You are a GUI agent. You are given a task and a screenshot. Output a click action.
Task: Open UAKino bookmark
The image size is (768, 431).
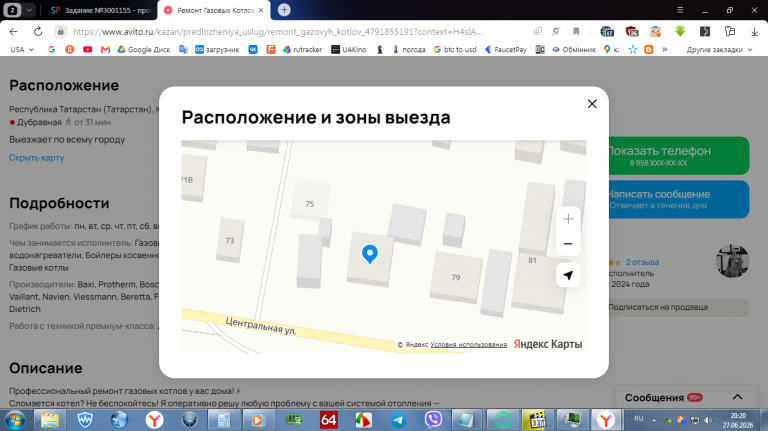pyautogui.click(x=349, y=49)
